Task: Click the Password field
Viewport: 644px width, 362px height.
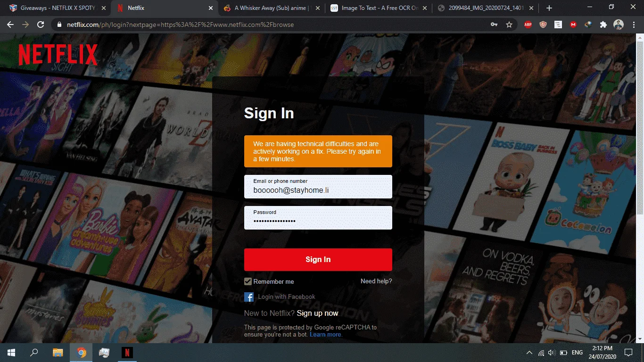Action: pos(318,218)
